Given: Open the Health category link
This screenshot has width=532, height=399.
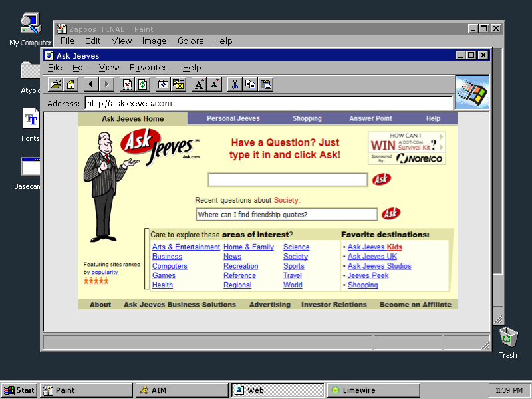Looking at the screenshot, I should coord(162,285).
